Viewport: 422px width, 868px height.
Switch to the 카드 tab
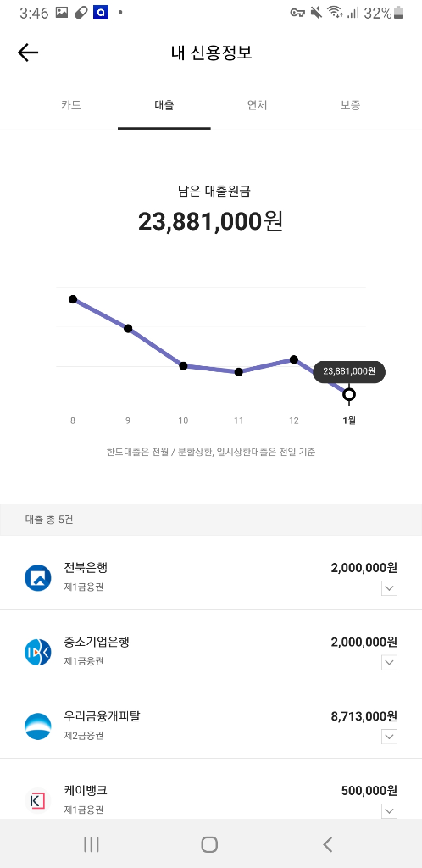(x=71, y=104)
